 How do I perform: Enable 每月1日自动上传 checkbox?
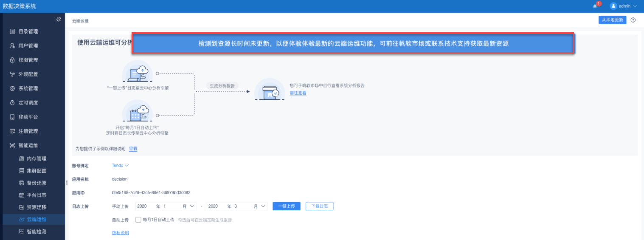pyautogui.click(x=138, y=220)
